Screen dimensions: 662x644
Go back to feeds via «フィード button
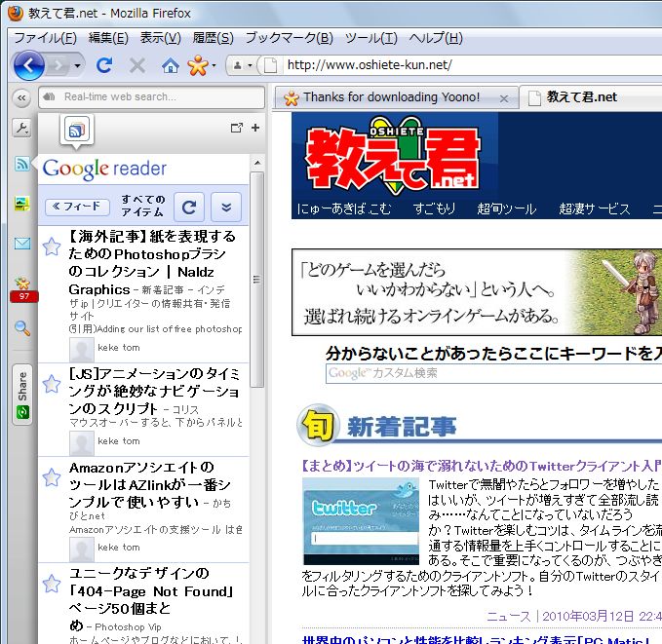click(x=77, y=207)
